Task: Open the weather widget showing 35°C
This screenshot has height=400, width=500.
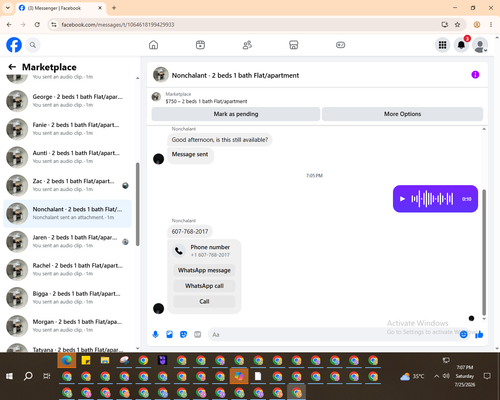Action: [x=412, y=376]
